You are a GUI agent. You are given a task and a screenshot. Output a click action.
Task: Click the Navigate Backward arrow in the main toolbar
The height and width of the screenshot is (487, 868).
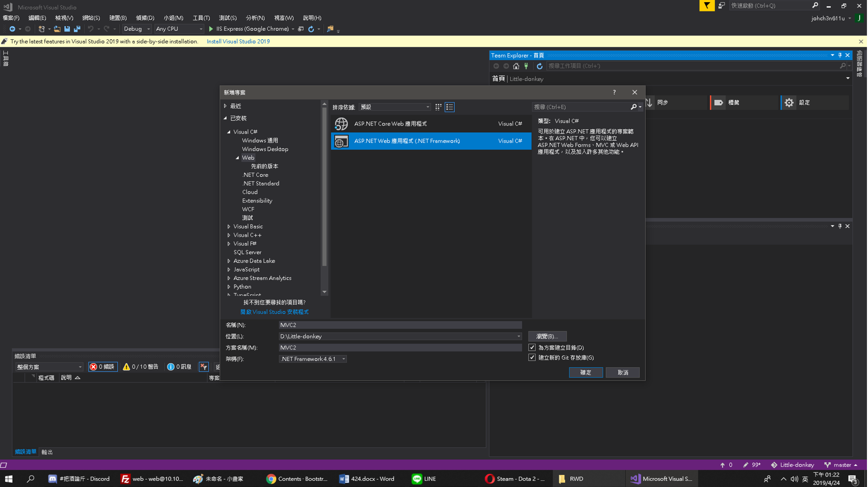pos(12,29)
